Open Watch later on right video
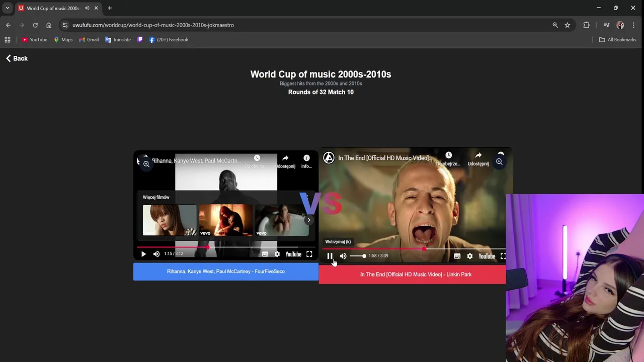The width and height of the screenshot is (644, 362). pos(448,159)
